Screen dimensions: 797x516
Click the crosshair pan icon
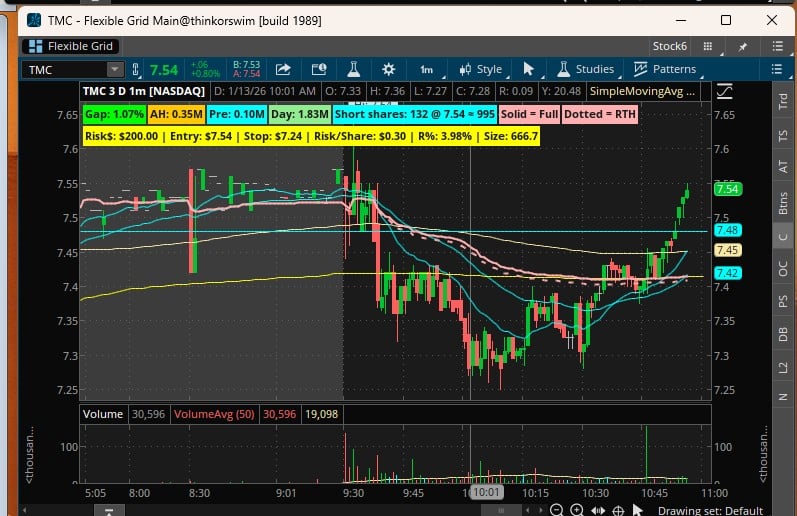coord(618,510)
